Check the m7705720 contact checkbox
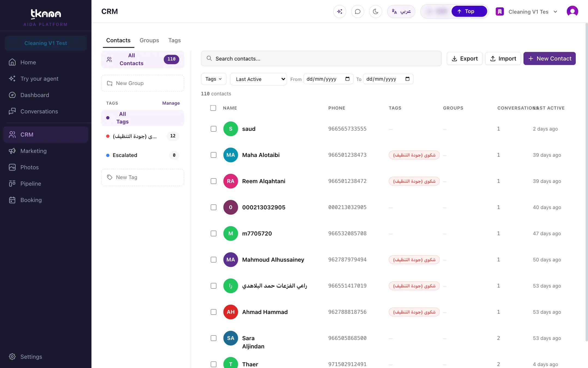Image resolution: width=588 pixels, height=368 pixels. tap(213, 233)
